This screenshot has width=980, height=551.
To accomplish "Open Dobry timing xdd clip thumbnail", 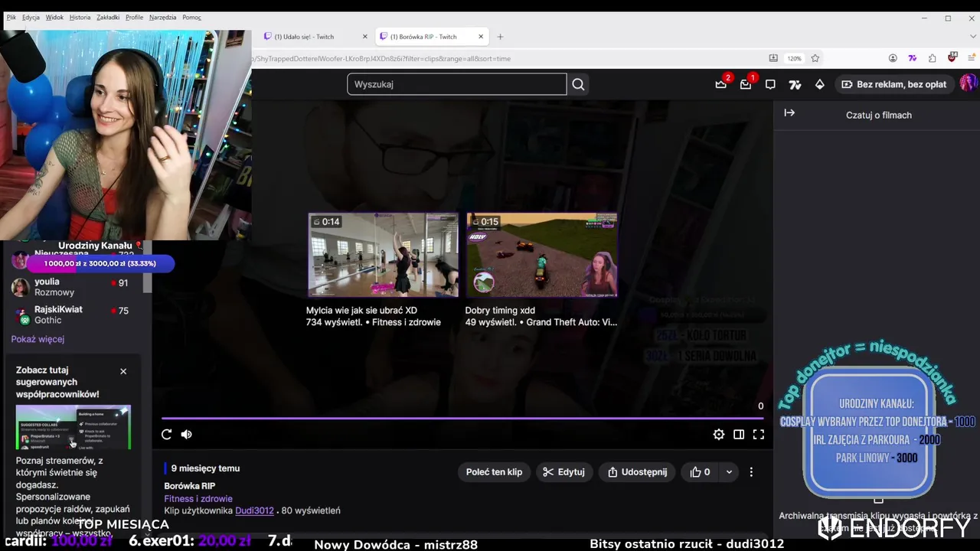I will pos(541,255).
